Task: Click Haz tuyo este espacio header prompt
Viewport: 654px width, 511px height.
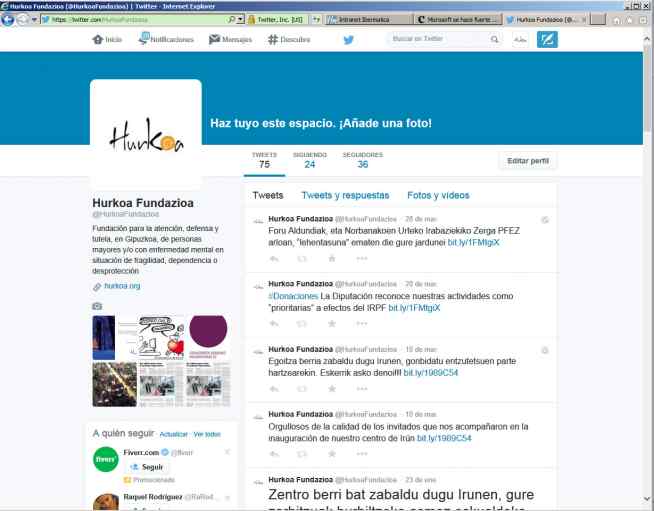Action: pos(321,123)
